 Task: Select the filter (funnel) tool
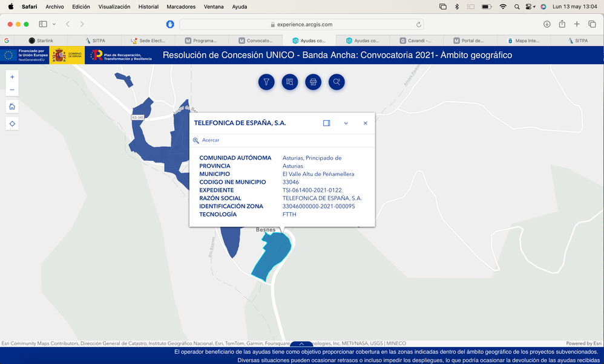[x=266, y=82]
